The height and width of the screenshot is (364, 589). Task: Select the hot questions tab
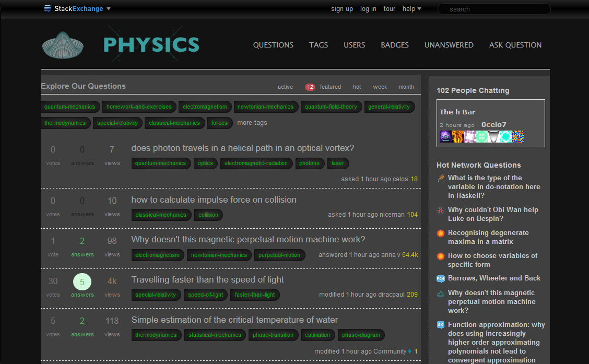tap(357, 87)
